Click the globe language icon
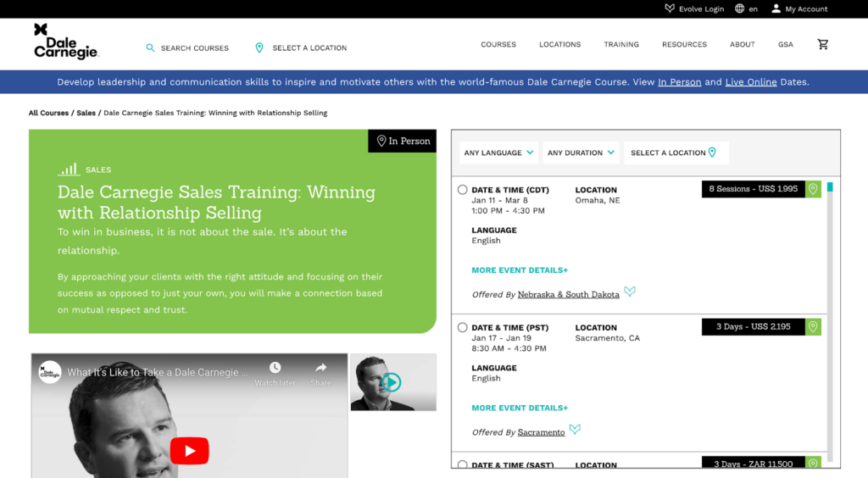The width and height of the screenshot is (868, 478). click(x=739, y=8)
